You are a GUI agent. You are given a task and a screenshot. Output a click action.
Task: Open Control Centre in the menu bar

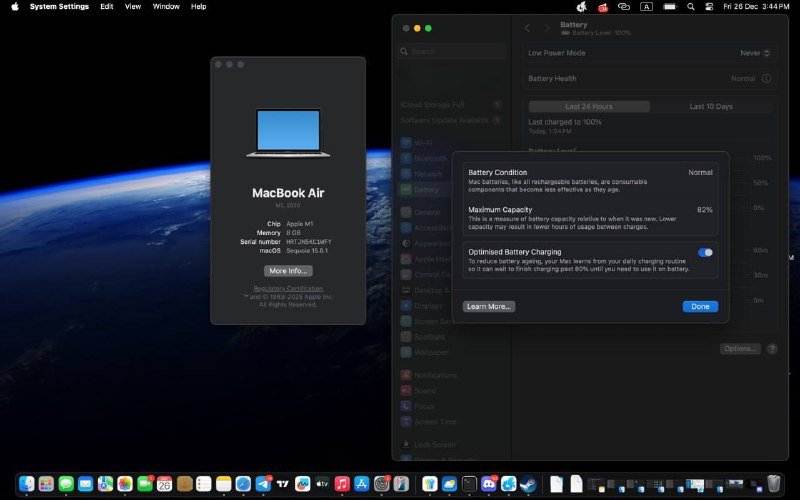pos(709,7)
